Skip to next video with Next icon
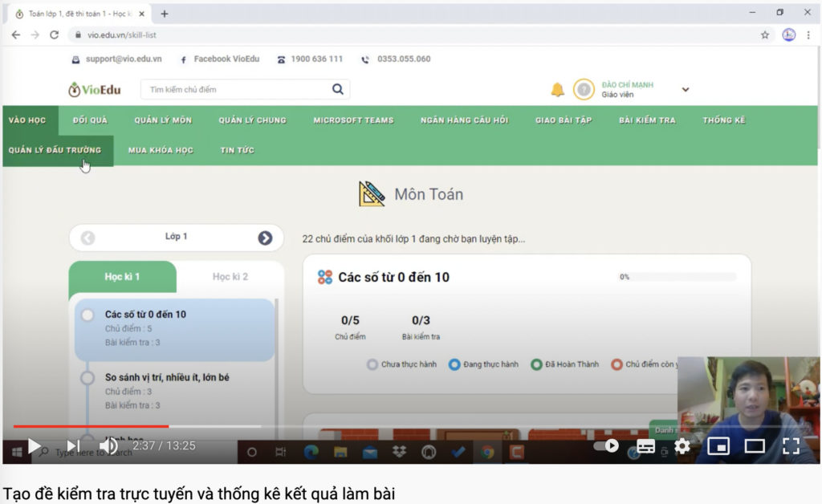This screenshot has height=504, width=822. click(x=73, y=446)
